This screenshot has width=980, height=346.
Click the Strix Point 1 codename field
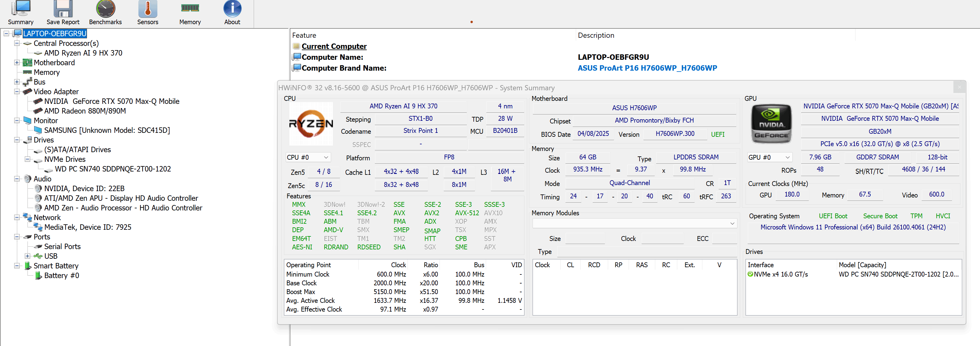421,131
